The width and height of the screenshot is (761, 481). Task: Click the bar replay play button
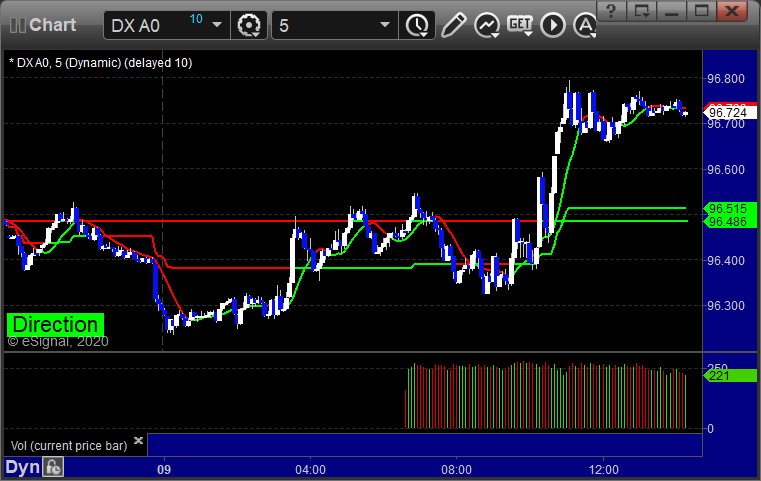[x=553, y=25]
